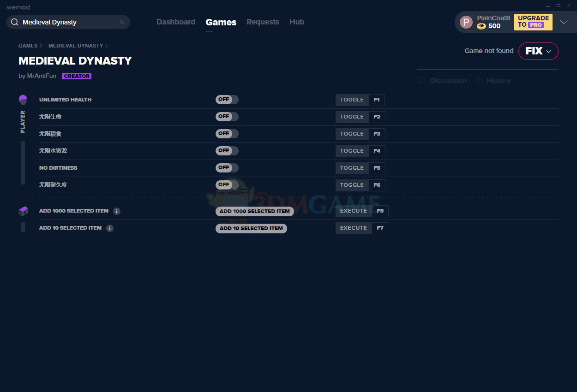This screenshot has width=577, height=392.
Task: Change the F1 hotkey for Unlimited Health
Action: [x=376, y=100]
